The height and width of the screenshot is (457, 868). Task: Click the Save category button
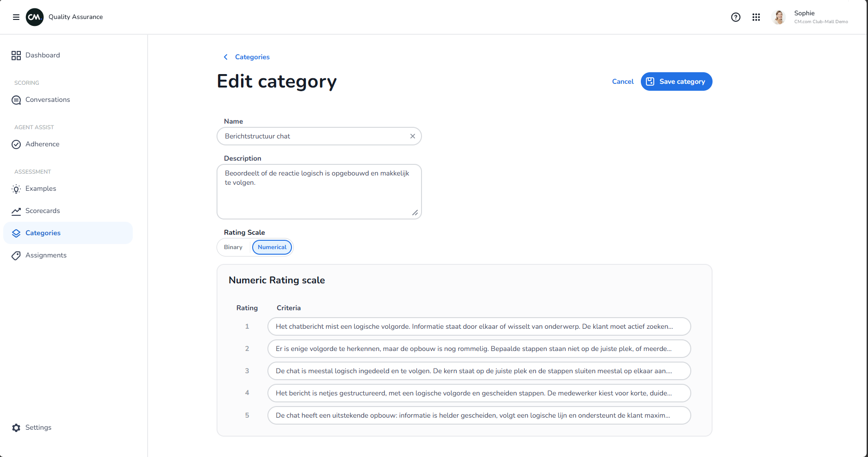point(676,81)
